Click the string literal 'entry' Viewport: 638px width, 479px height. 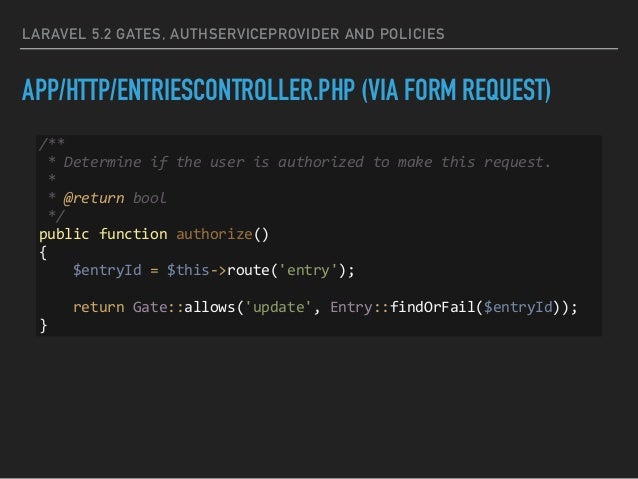tap(308, 270)
